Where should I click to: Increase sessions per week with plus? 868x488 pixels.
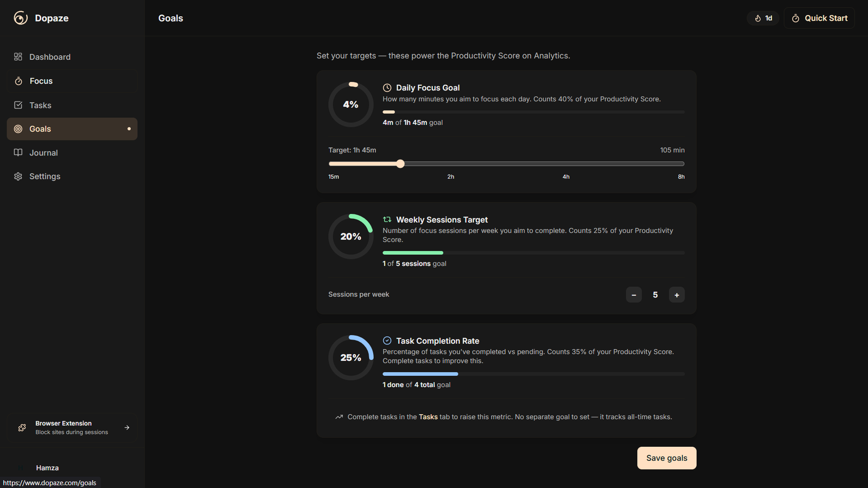point(676,295)
